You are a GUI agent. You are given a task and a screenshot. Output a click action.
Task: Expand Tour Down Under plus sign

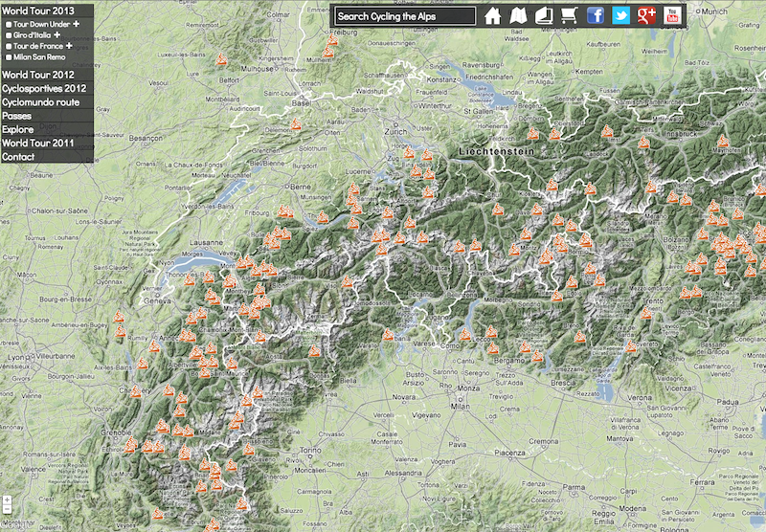pos(77,24)
